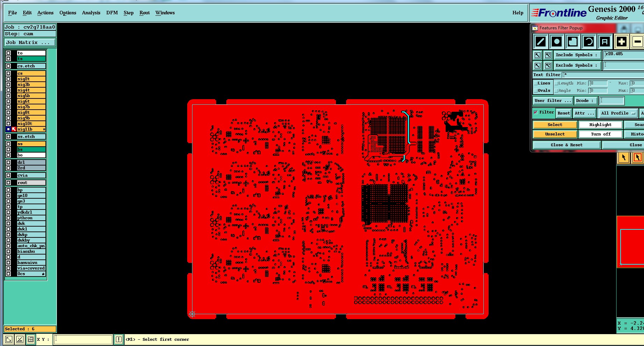Click the exclamation mark icon in status bar
This screenshot has width=644, height=346.
pos(119,339)
